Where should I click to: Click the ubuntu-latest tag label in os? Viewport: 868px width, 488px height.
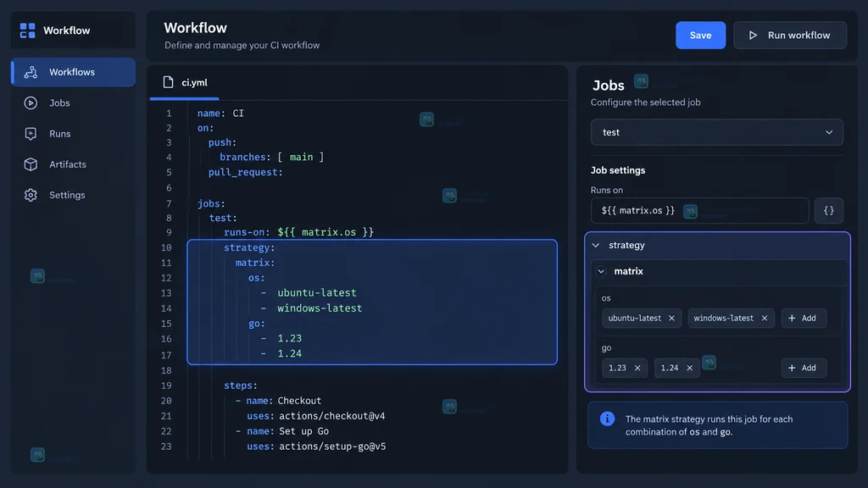(x=634, y=319)
